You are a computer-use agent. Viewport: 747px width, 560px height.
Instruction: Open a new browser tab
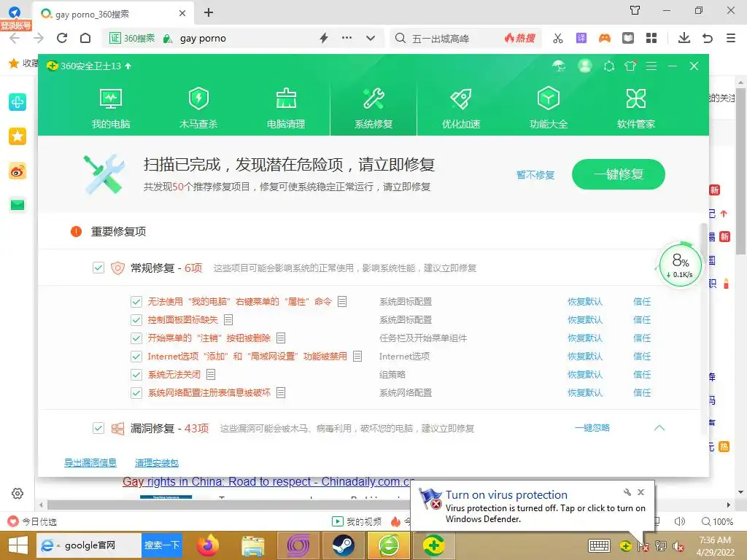pos(208,13)
